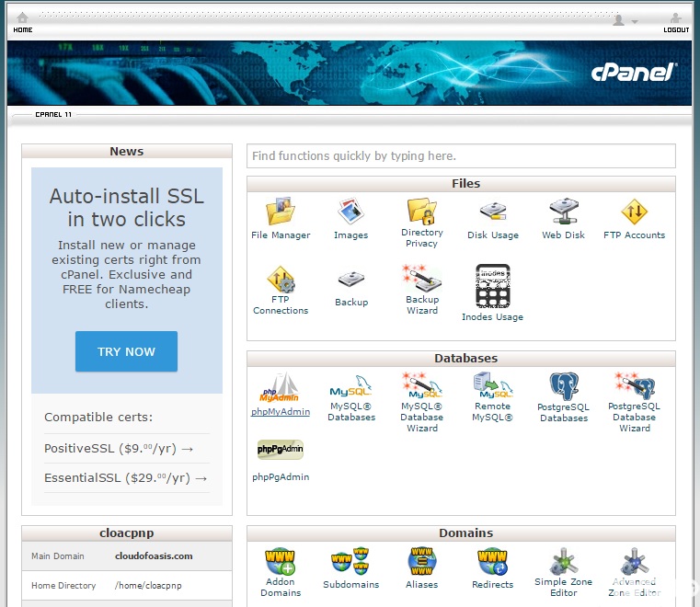
Task: Click the /home/cloacpnp directory value
Action: [148, 585]
